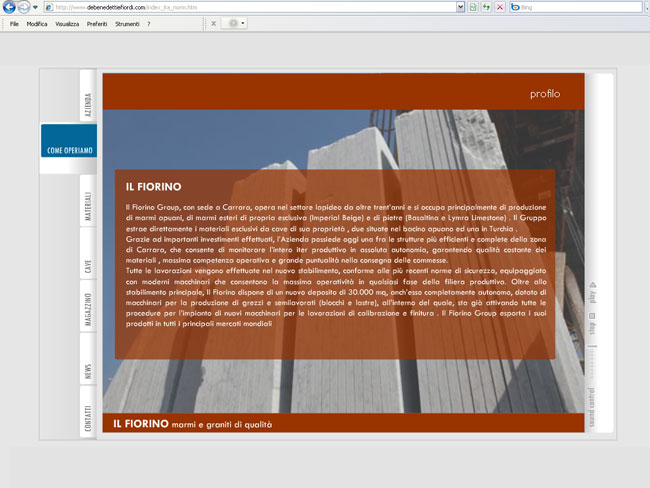Open the Preferiti menu

pos(97,24)
